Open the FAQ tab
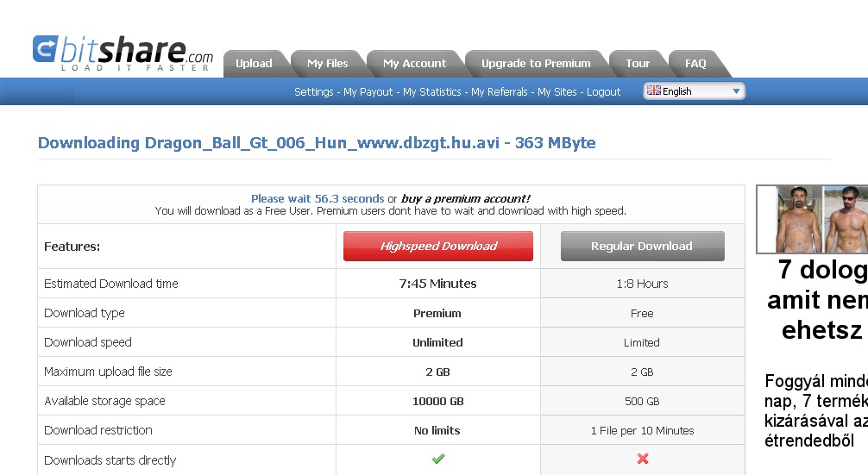This screenshot has width=868, height=475. pyautogui.click(x=695, y=63)
